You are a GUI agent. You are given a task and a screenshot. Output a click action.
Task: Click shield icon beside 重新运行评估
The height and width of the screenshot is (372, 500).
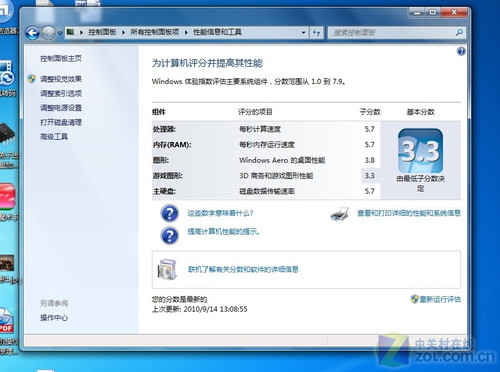pos(414,299)
